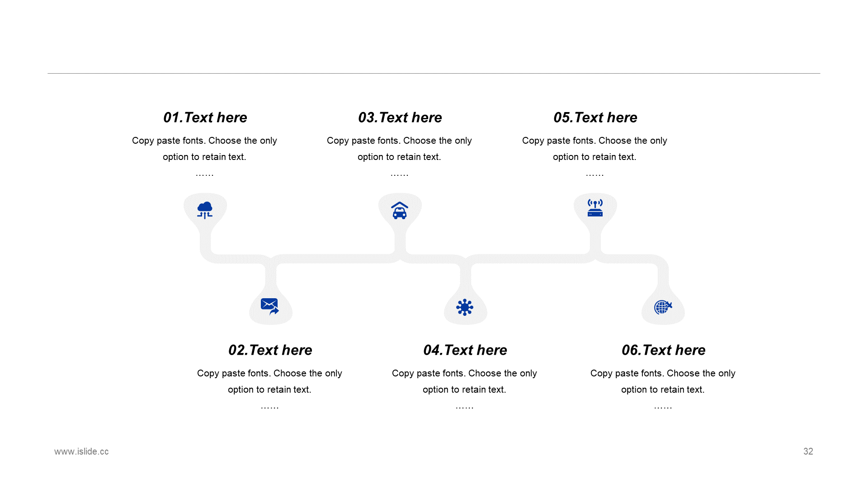This screenshot has width=868, height=488.
Task: Select the '06.Text here' heading
Action: pyautogui.click(x=663, y=350)
